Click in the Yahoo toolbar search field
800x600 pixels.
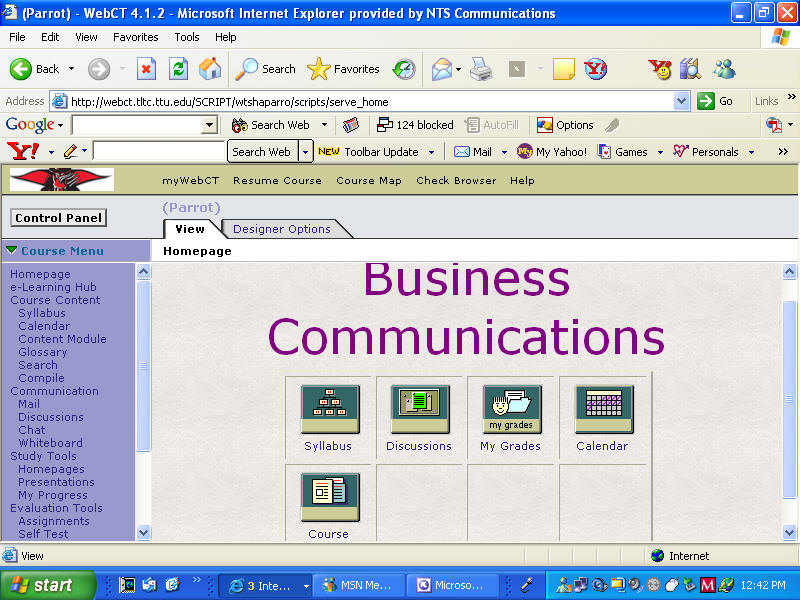pyautogui.click(x=159, y=152)
